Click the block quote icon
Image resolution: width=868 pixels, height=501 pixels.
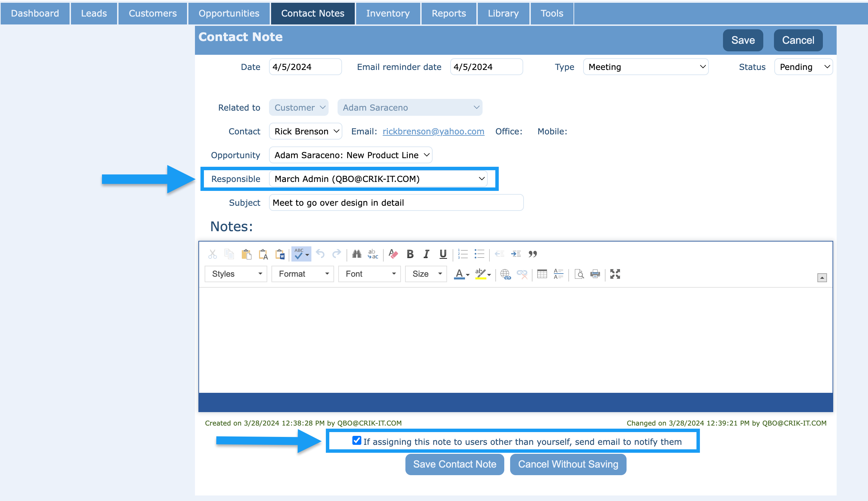pos(533,254)
